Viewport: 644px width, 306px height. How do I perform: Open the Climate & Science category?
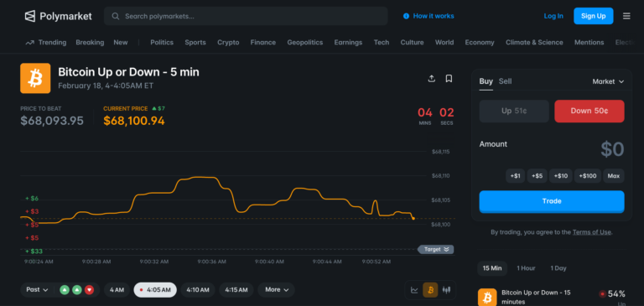click(x=534, y=42)
